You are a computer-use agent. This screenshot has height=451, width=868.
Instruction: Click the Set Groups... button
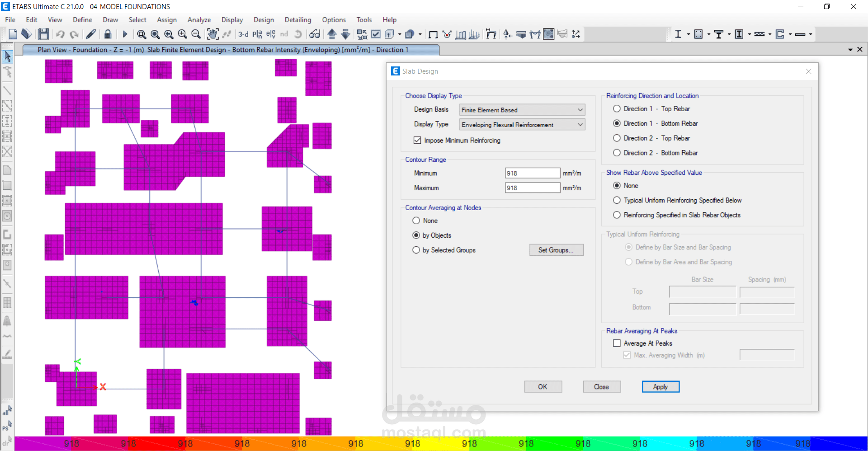click(557, 250)
